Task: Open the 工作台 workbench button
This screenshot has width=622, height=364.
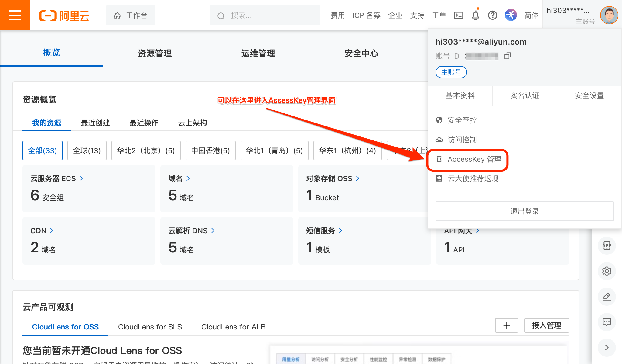Action: pyautogui.click(x=131, y=15)
